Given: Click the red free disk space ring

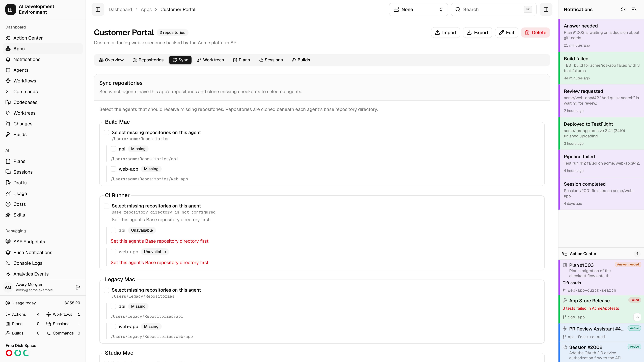Looking at the screenshot, I should [9, 353].
